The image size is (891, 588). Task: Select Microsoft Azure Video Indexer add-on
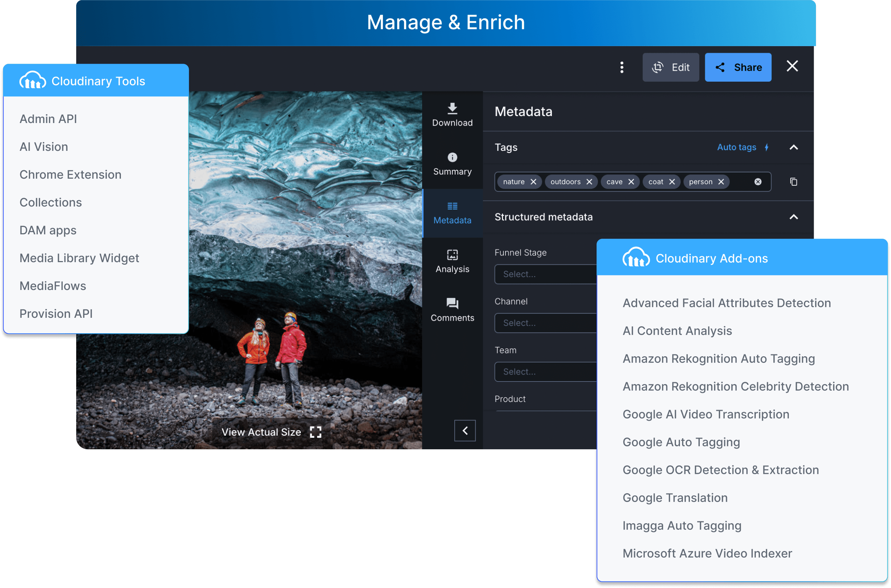pos(707,554)
